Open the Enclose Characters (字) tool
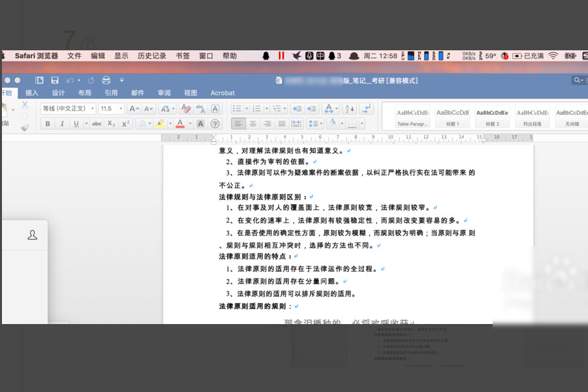 (214, 123)
